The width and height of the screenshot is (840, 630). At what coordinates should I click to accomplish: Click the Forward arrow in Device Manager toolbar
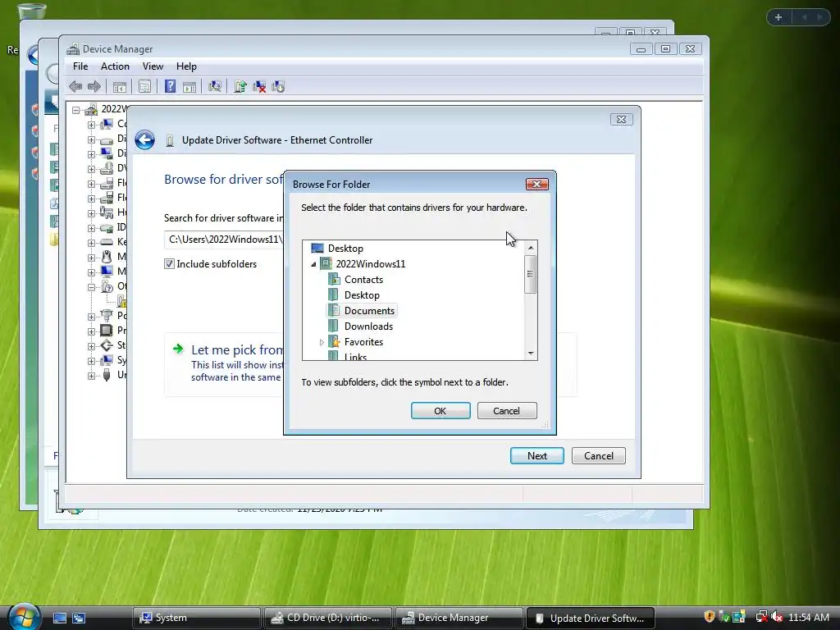[x=94, y=86]
